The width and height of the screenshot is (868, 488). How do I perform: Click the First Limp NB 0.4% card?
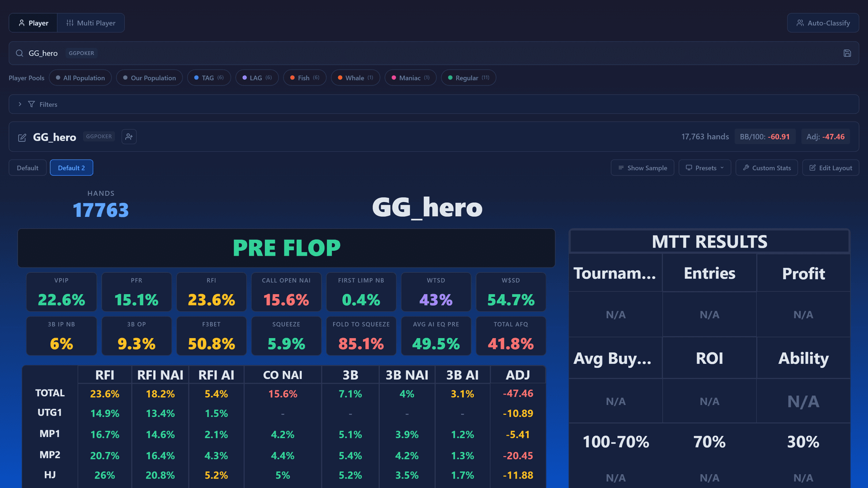(361, 292)
